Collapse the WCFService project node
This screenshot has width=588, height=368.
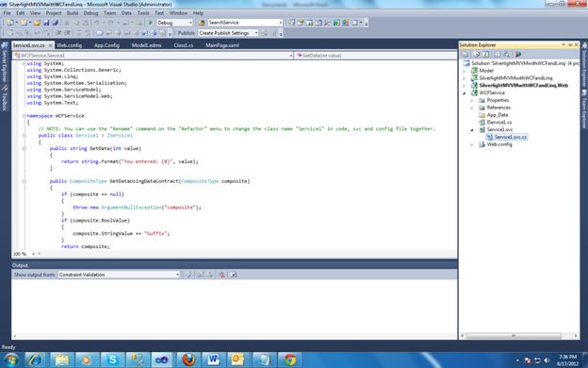465,92
